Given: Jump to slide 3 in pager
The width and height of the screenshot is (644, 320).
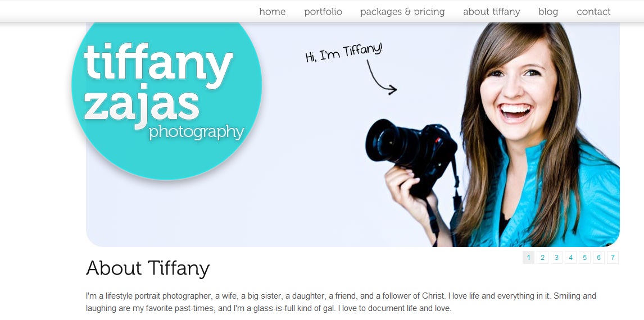Looking at the screenshot, I should (x=556, y=258).
